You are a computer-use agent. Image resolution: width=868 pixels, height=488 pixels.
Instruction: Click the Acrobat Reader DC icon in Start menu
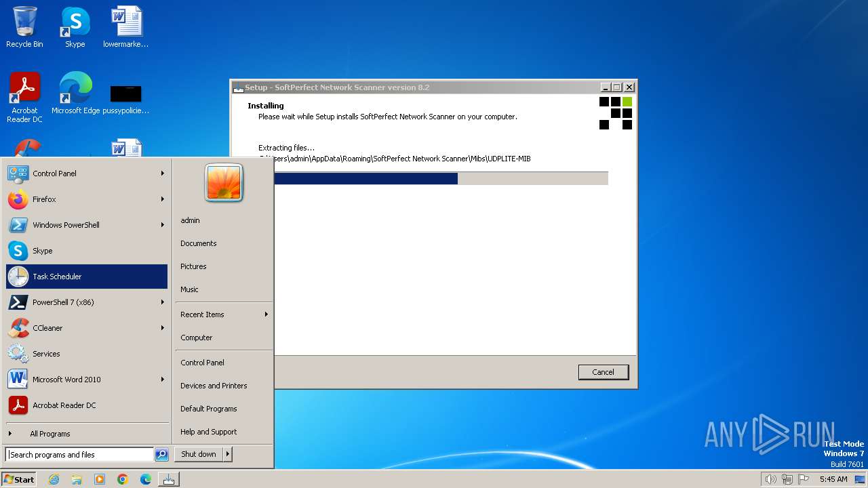[18, 405]
